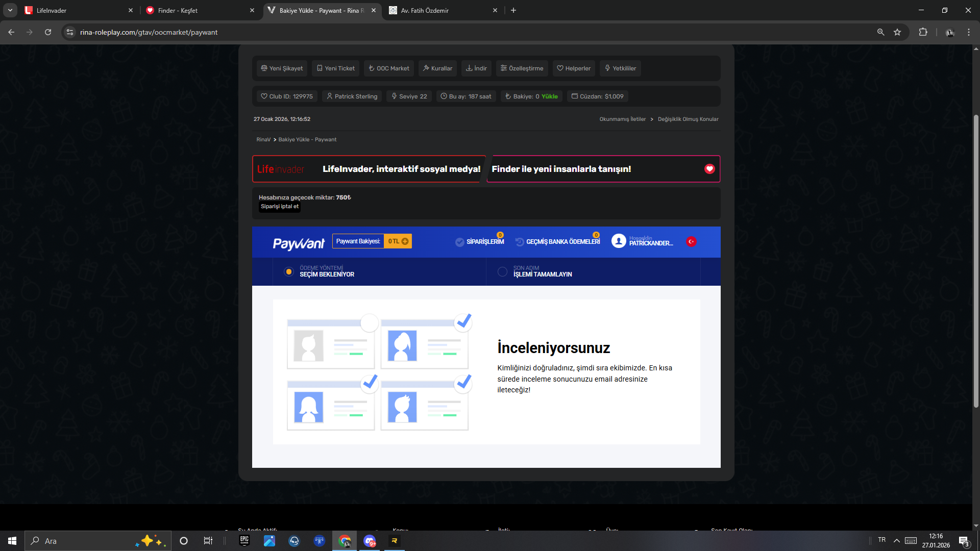Open the Chrome profile avatar
The image size is (980, 551).
[950, 32]
